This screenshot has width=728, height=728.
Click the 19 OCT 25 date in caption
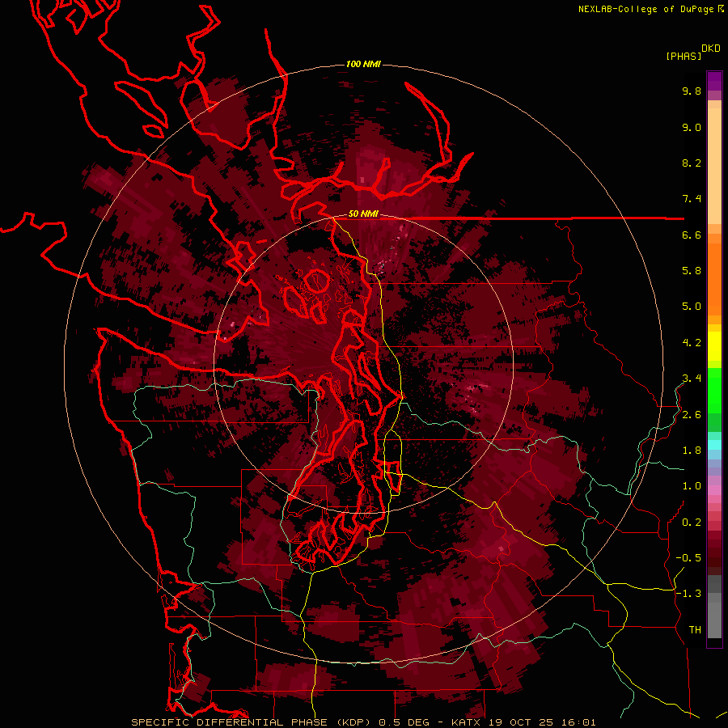[x=523, y=722]
